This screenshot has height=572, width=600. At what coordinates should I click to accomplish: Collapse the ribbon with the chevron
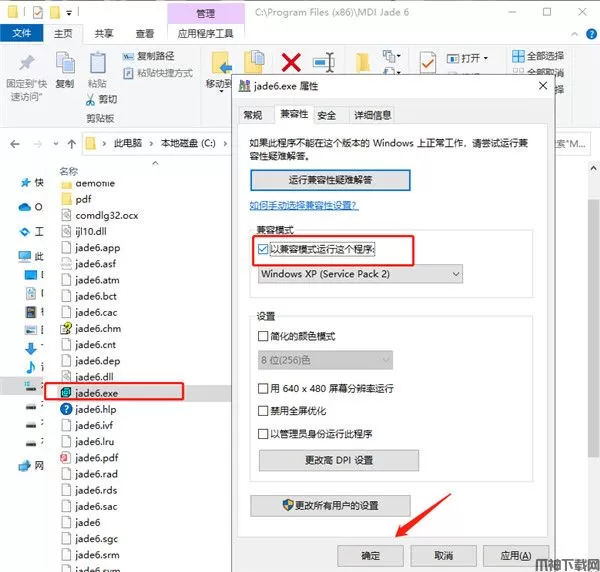(574, 34)
